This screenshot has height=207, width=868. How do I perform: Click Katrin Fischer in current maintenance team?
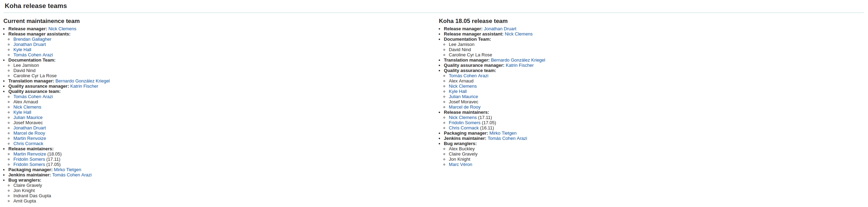pos(84,86)
